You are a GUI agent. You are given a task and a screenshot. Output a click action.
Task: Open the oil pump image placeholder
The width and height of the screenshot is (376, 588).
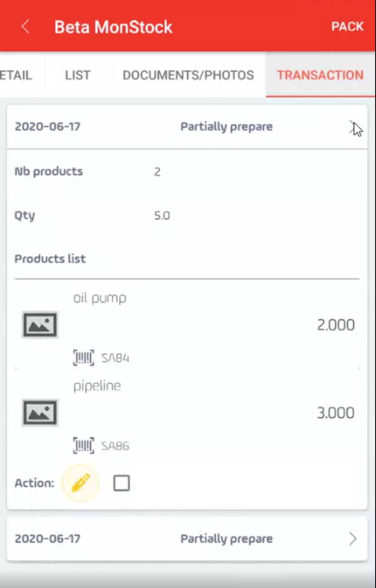40,324
